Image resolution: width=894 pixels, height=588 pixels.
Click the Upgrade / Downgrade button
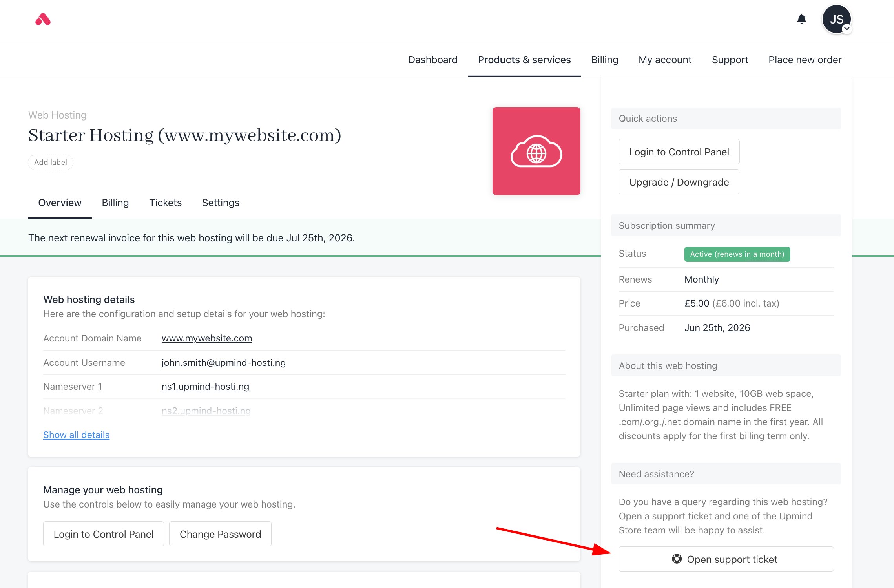(679, 182)
